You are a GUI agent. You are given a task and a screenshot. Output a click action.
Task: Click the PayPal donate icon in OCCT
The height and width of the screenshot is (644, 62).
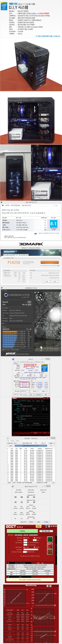tap(38, 526)
